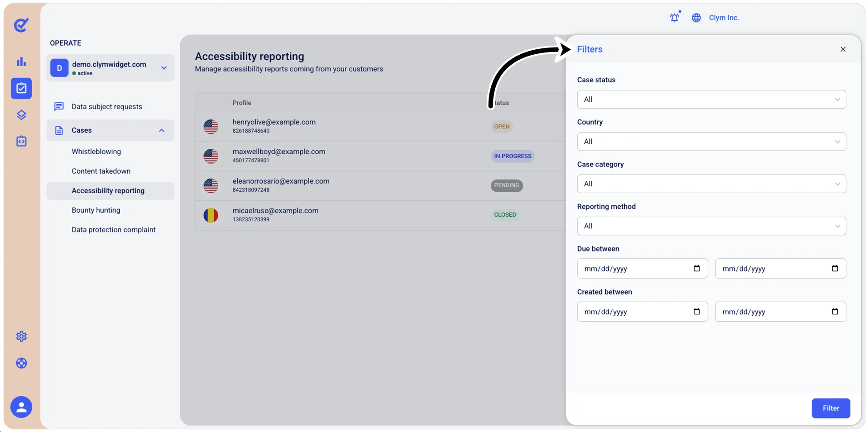Click the Due between end date field
The height and width of the screenshot is (432, 868).
(x=780, y=269)
